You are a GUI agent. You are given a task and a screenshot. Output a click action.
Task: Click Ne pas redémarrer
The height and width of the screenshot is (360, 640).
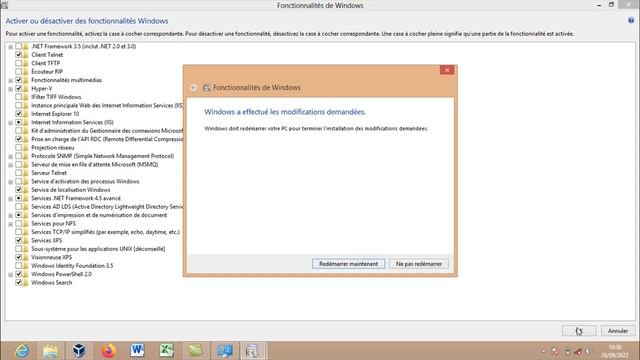click(419, 264)
